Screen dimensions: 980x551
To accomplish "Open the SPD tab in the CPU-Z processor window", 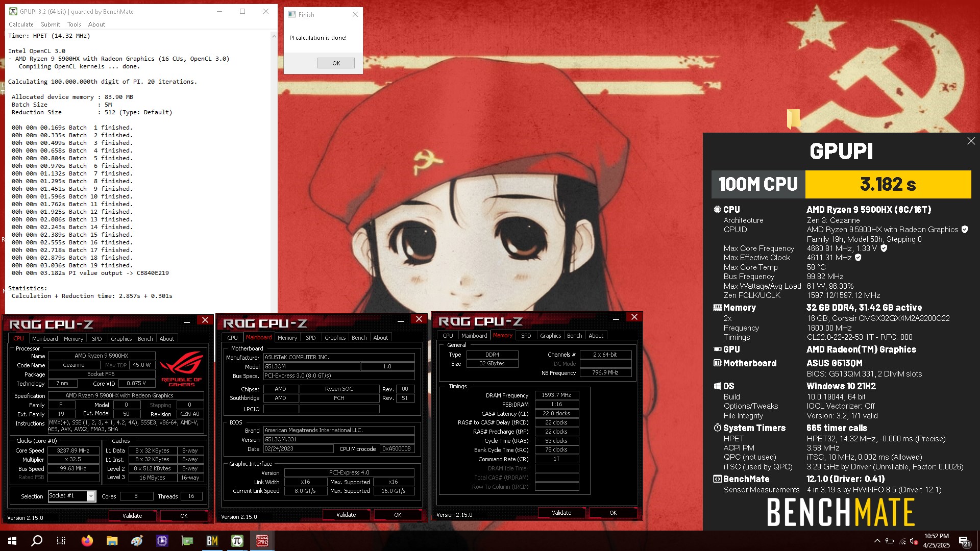I will click(x=97, y=339).
